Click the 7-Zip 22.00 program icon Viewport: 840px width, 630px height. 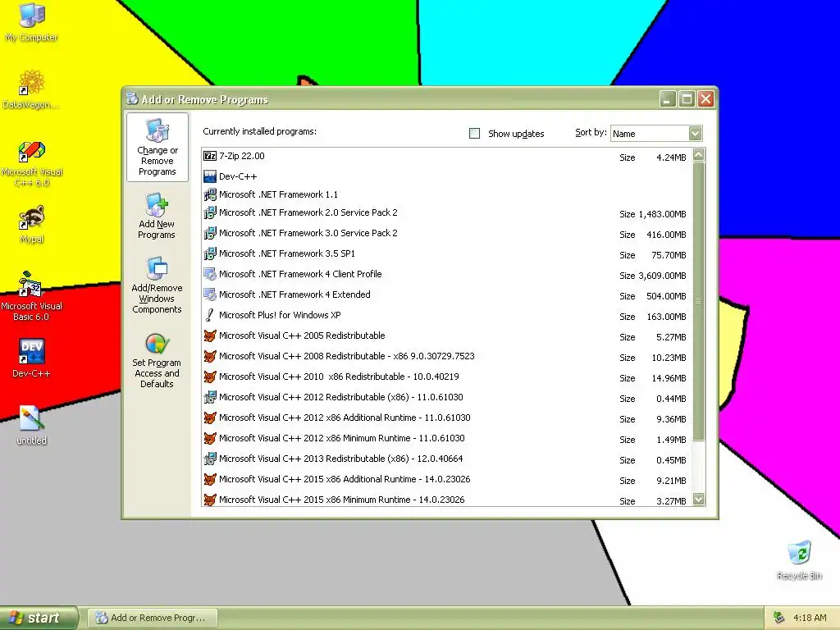(210, 156)
